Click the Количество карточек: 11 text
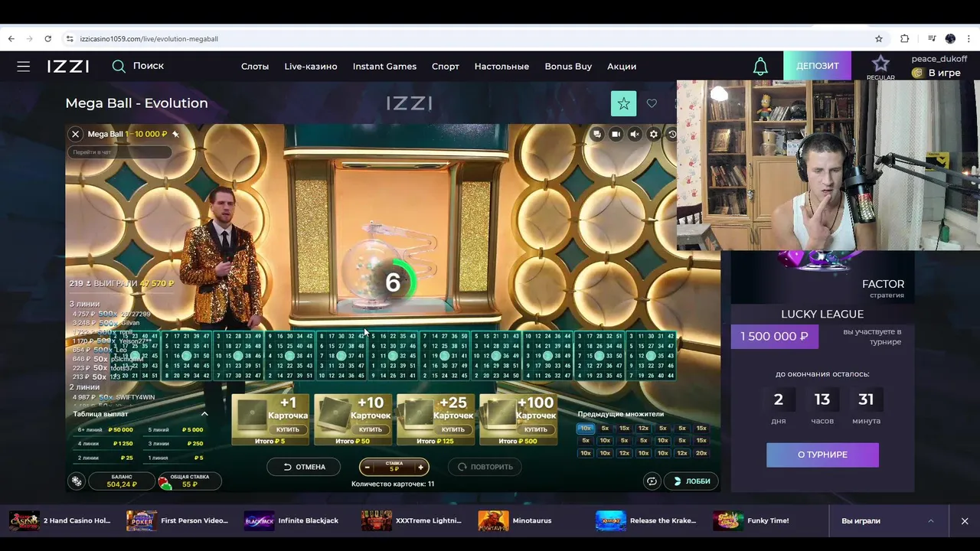Viewport: 980px width, 551px height. coord(393,484)
